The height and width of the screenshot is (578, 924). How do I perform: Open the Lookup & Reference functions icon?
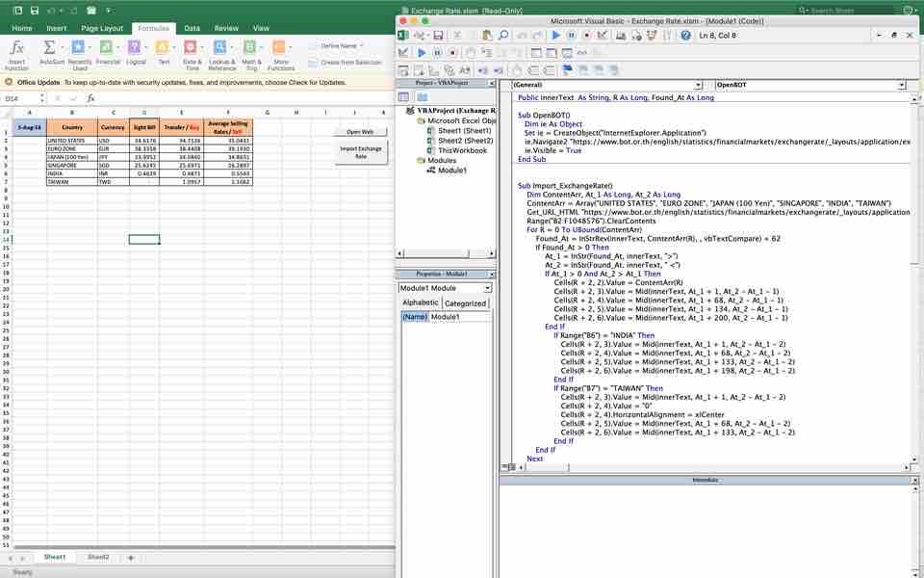[219, 47]
